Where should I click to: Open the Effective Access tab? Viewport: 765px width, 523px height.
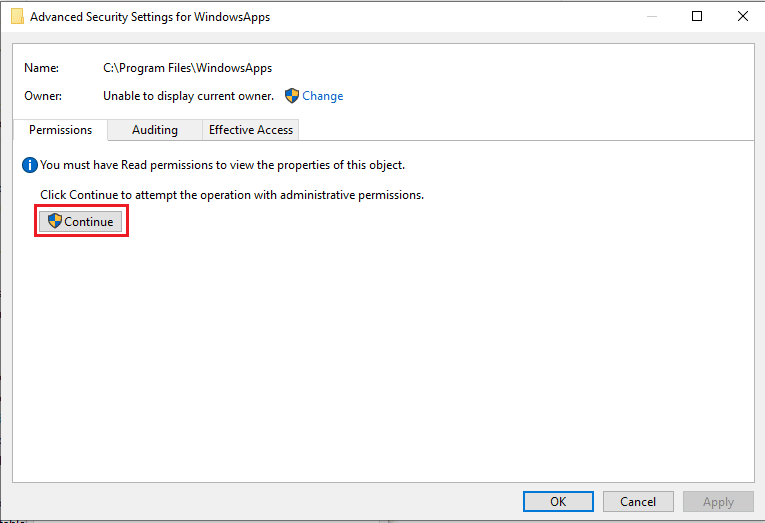click(x=251, y=130)
